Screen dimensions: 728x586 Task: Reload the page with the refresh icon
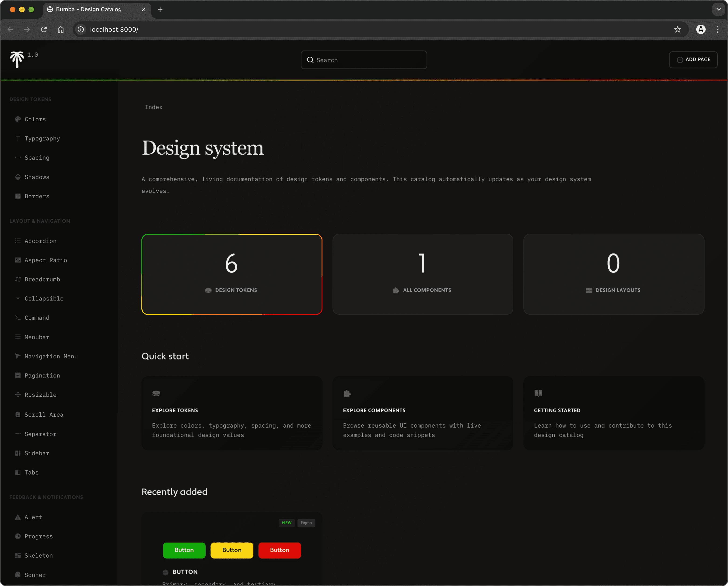click(x=44, y=29)
